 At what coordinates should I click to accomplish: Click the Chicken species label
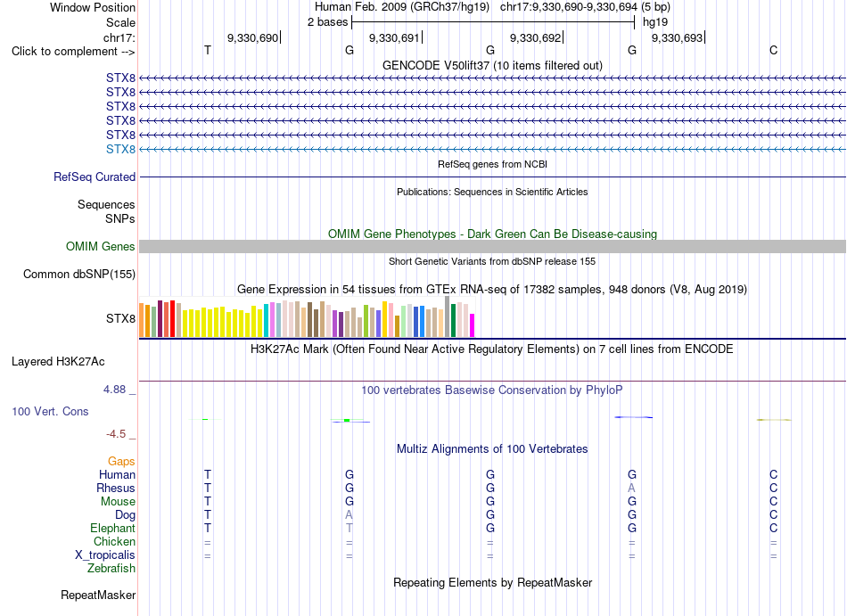(114, 541)
